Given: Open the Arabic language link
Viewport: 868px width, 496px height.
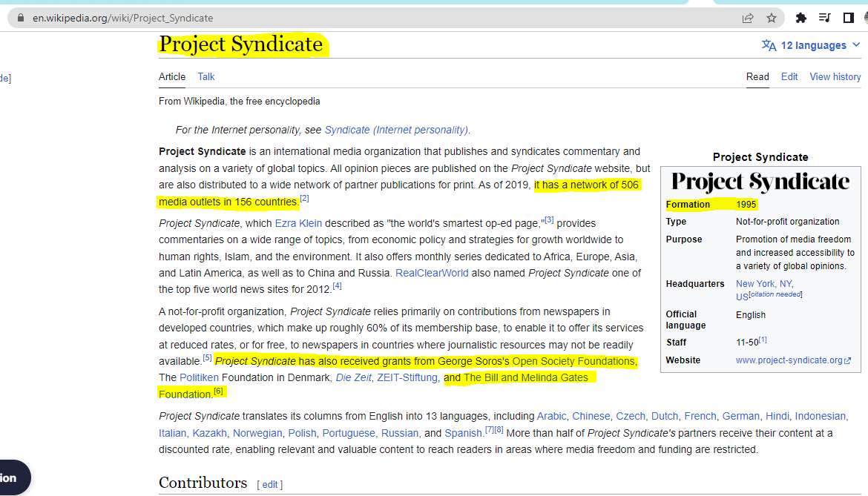Looking at the screenshot, I should 552,417.
